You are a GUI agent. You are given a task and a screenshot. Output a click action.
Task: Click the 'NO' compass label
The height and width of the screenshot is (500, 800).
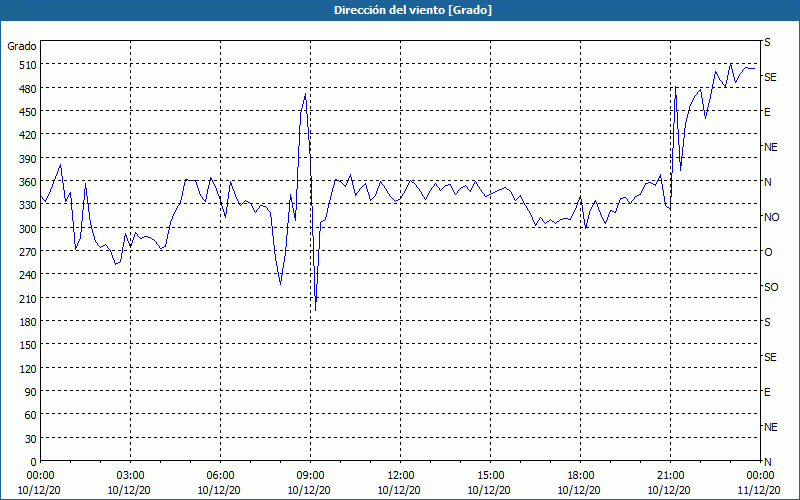point(772,217)
